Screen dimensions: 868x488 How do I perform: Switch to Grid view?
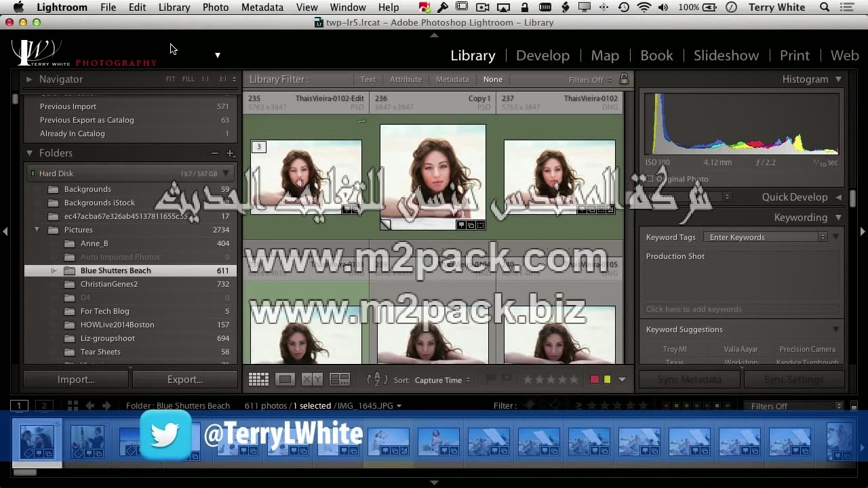258,380
